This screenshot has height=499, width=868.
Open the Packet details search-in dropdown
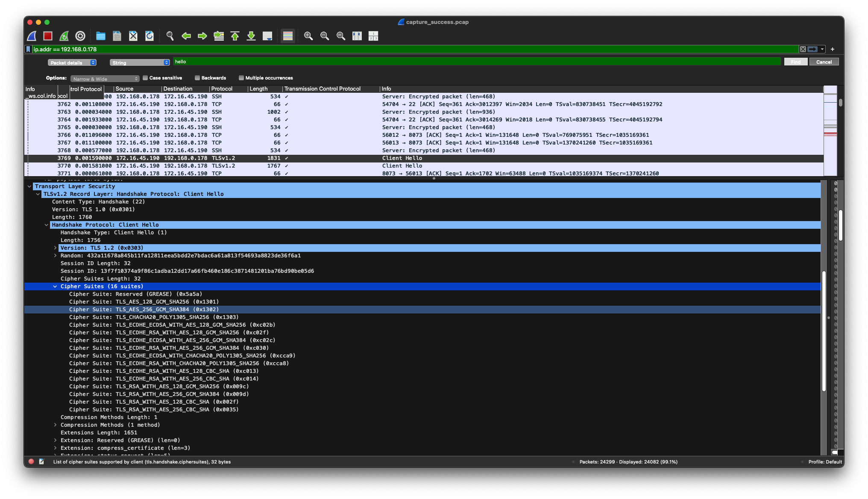pos(72,62)
